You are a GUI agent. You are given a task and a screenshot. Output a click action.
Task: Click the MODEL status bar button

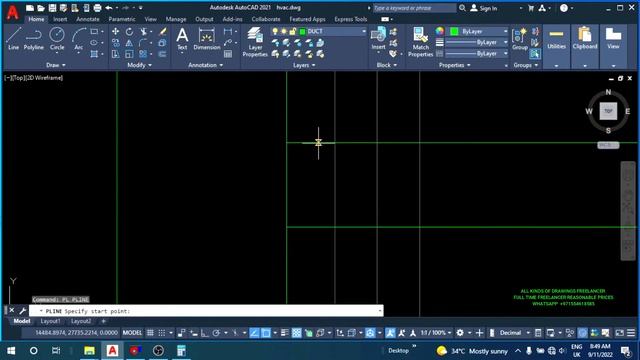132,333
